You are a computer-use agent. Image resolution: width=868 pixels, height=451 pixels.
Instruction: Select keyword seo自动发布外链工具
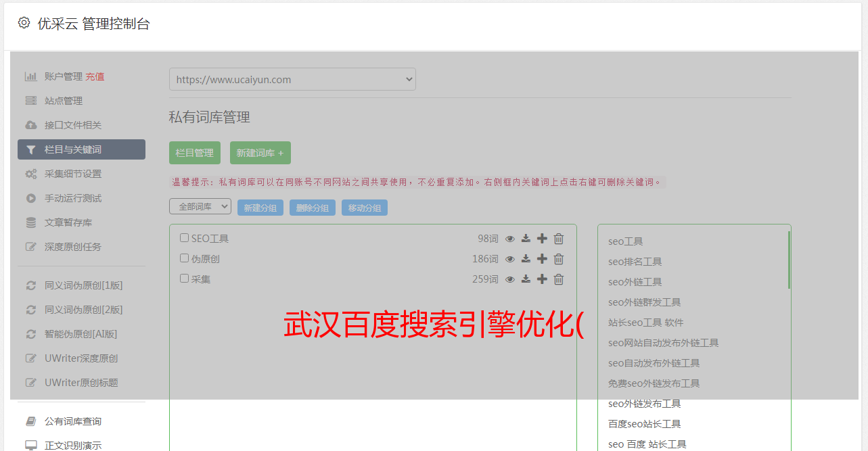click(654, 363)
